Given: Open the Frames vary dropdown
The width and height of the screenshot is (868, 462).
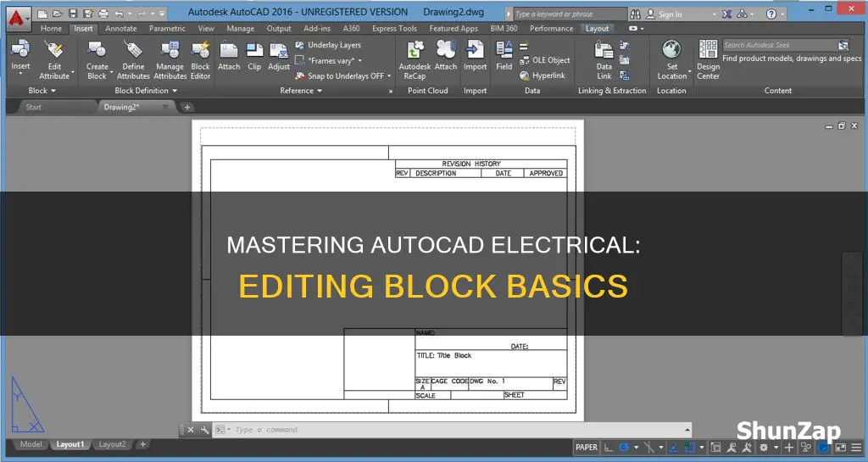Looking at the screenshot, I should pos(360,60).
